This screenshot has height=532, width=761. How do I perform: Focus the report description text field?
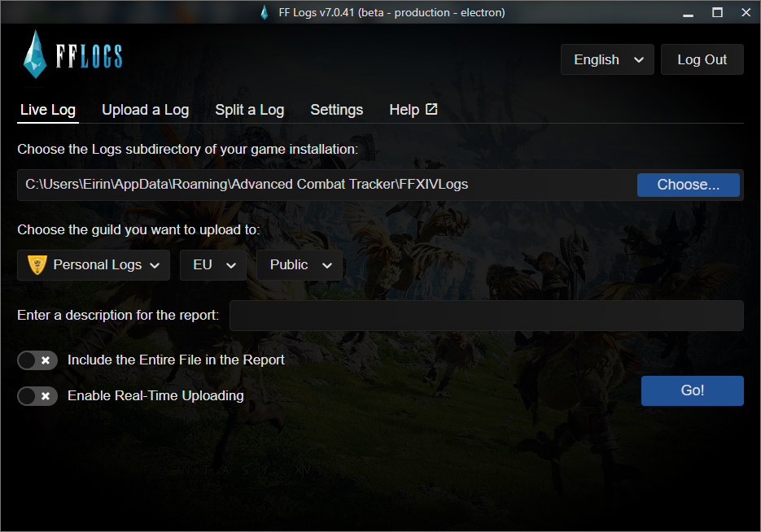(x=486, y=316)
